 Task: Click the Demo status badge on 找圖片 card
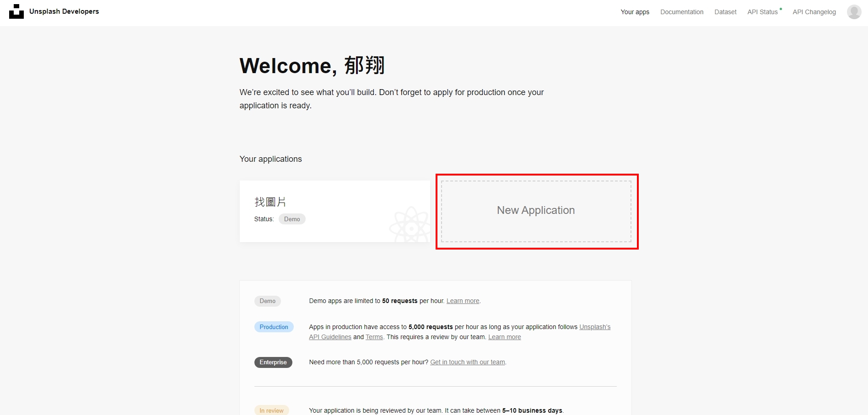pyautogui.click(x=292, y=219)
